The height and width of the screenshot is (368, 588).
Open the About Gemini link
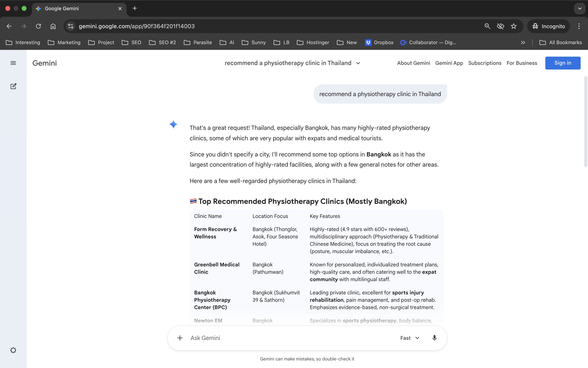click(x=414, y=63)
